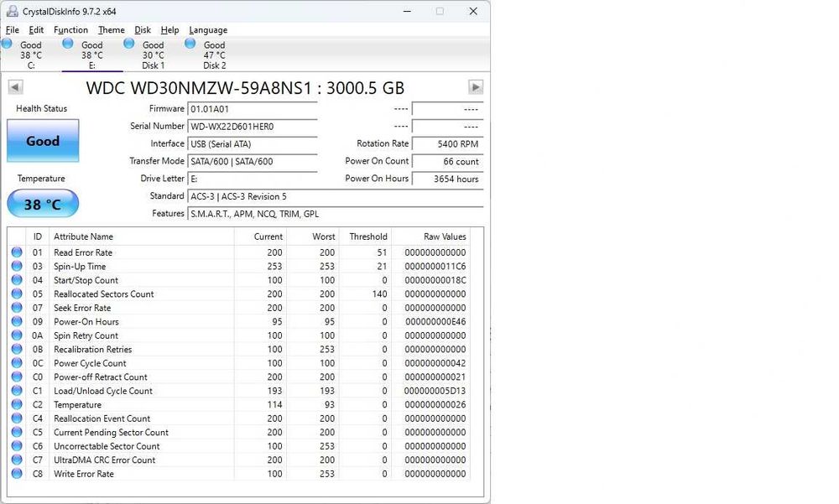Viewport: 839px width, 504px height.
Task: Click the Firmware field 01.01A01
Action: pos(253,109)
